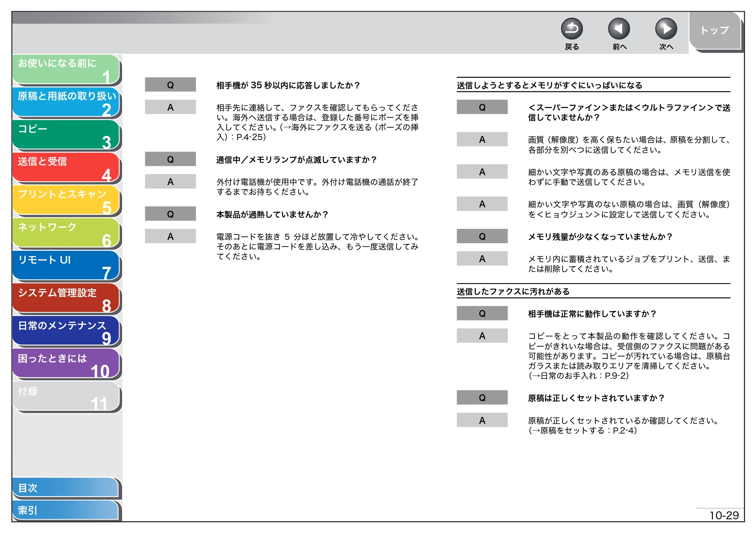Open the 目次 table of contents

pyautogui.click(x=66, y=488)
